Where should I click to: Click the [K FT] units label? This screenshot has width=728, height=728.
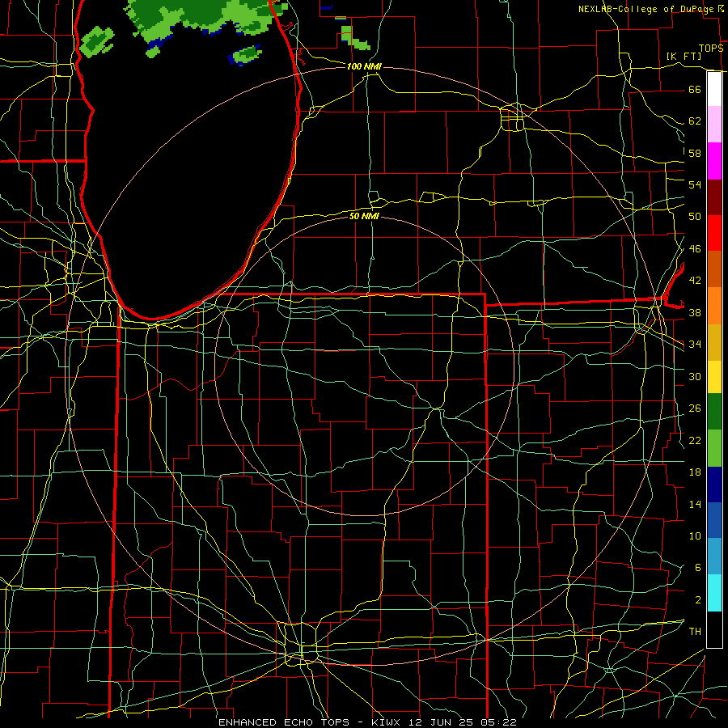[x=684, y=56]
